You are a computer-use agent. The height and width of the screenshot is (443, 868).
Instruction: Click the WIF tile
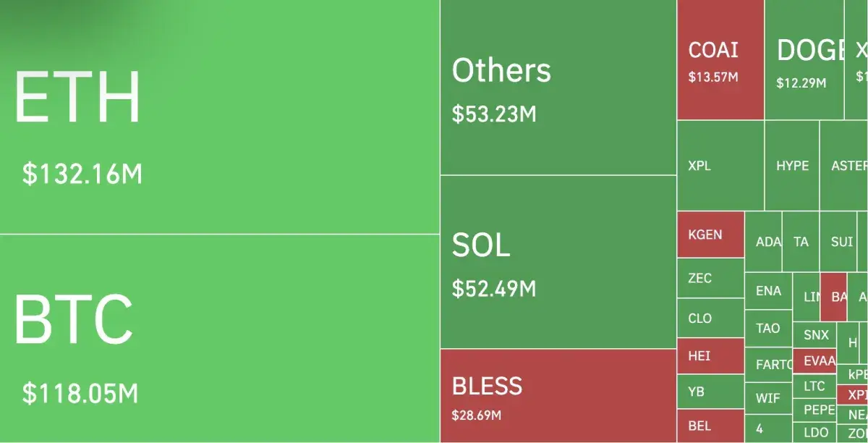[x=768, y=398]
